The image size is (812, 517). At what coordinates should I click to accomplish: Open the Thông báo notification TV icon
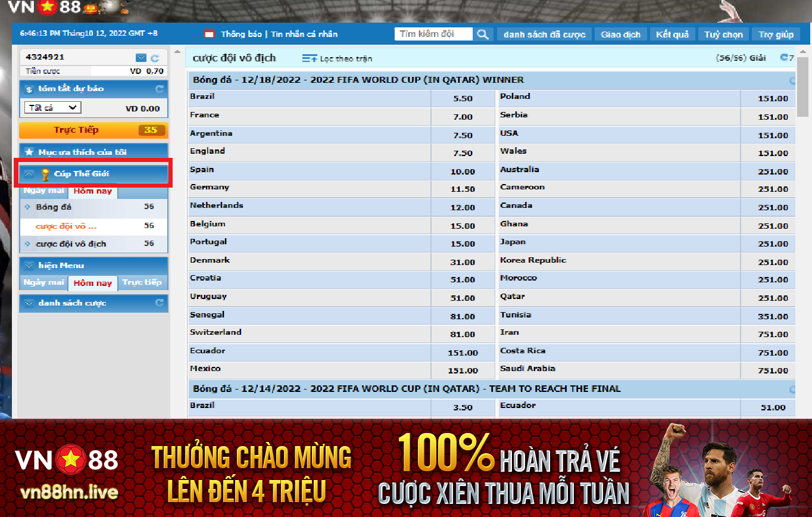coord(209,34)
